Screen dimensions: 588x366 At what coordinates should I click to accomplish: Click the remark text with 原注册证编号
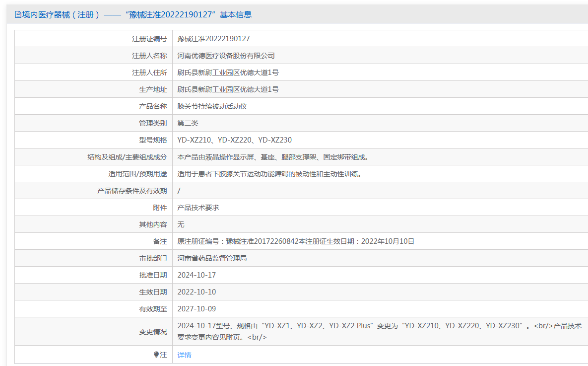296,241
